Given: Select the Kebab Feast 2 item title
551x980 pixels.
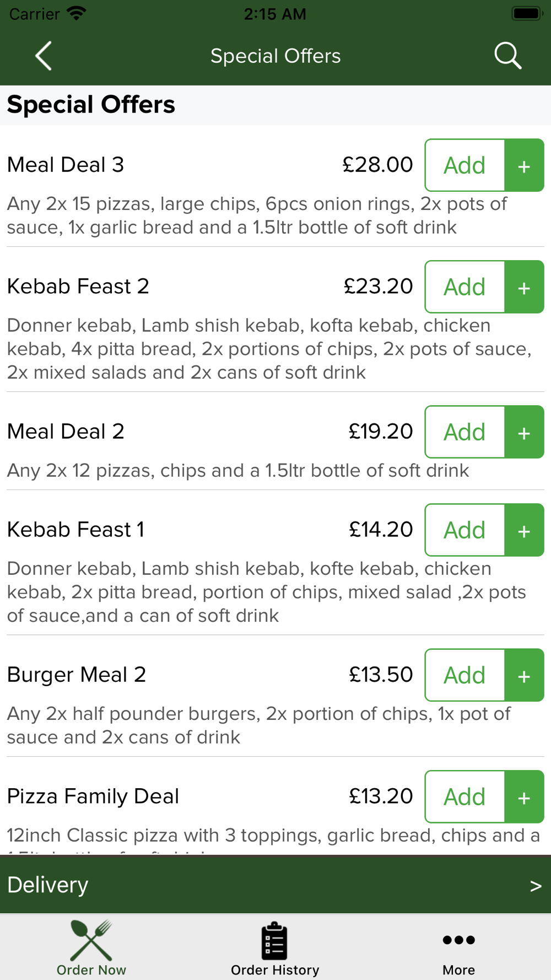Looking at the screenshot, I should 78,287.
